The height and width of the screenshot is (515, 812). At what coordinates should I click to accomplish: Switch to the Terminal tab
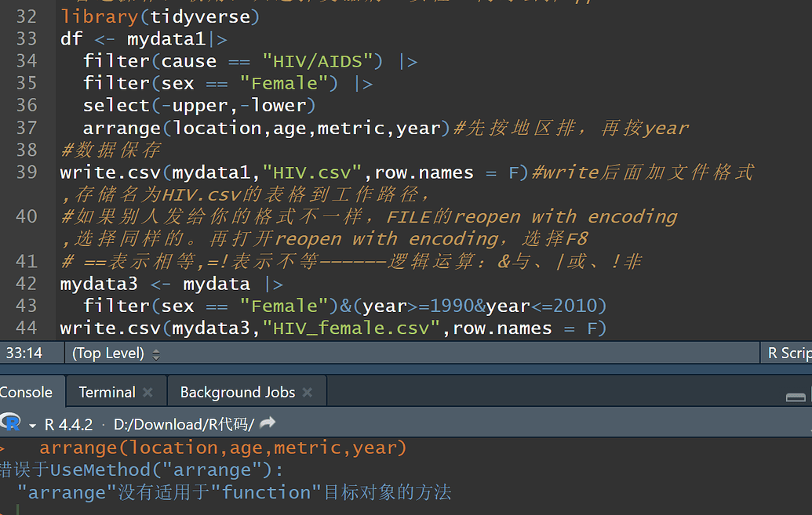tap(107, 393)
